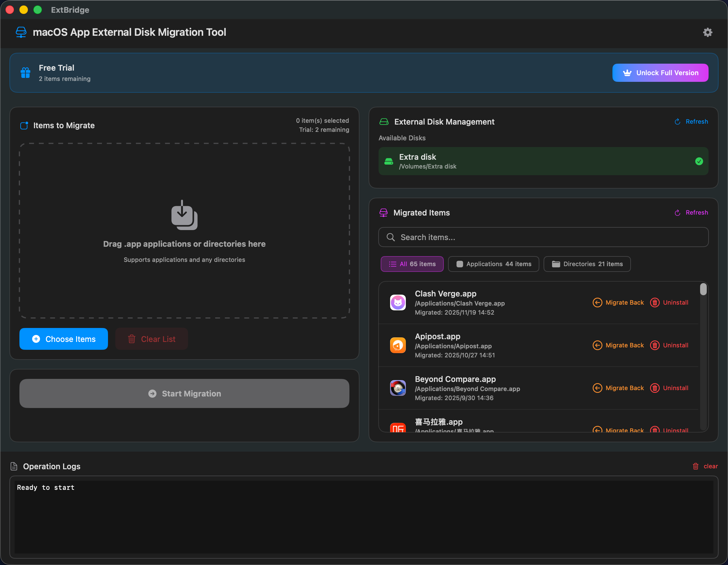Viewport: 728px width, 565px height.
Task: Click the ExtBridge window title
Action: pos(70,10)
